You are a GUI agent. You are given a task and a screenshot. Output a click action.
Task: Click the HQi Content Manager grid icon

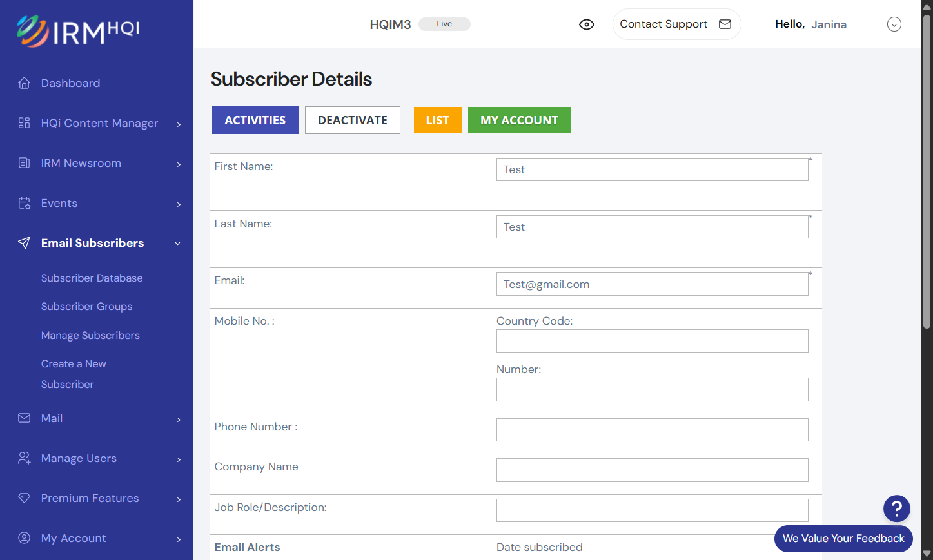[25, 123]
